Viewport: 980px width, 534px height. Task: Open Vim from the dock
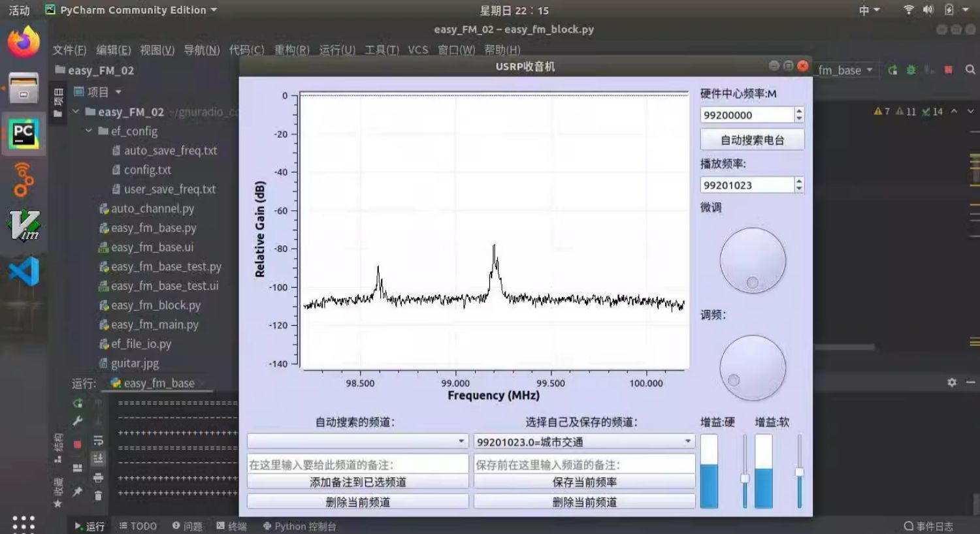point(24,225)
